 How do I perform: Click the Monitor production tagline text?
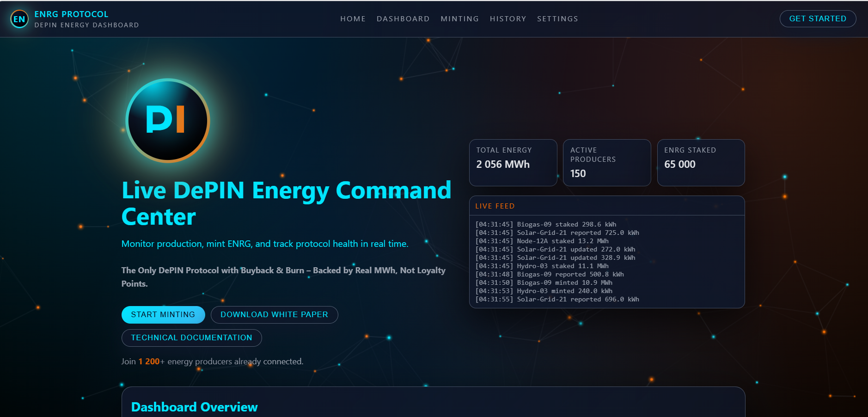(x=265, y=244)
